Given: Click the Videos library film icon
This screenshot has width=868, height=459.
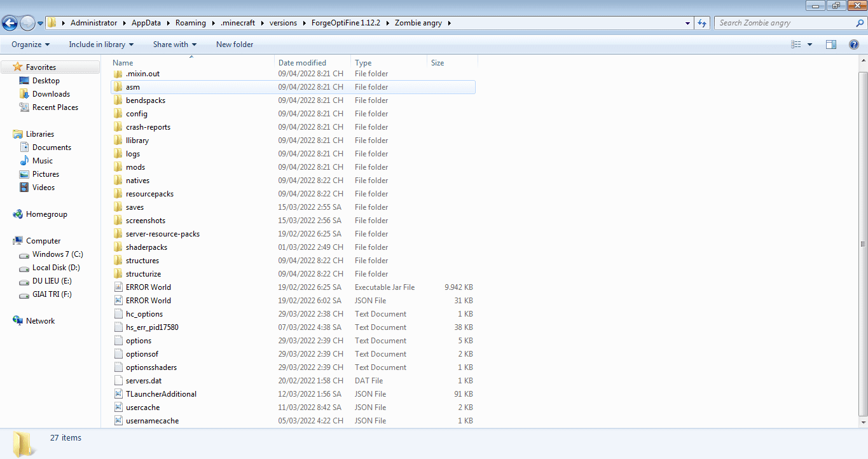Looking at the screenshot, I should click(24, 188).
